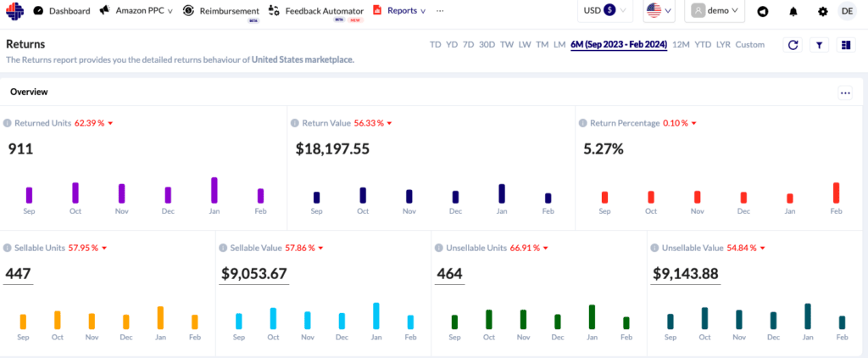This screenshot has width=868, height=358.
Task: Open the filter button
Action: (819, 46)
